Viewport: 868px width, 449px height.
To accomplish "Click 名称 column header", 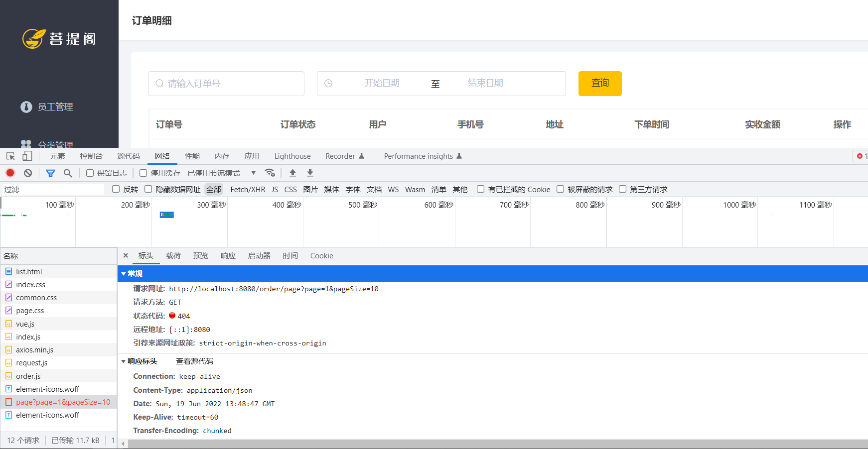I will [x=58, y=256].
